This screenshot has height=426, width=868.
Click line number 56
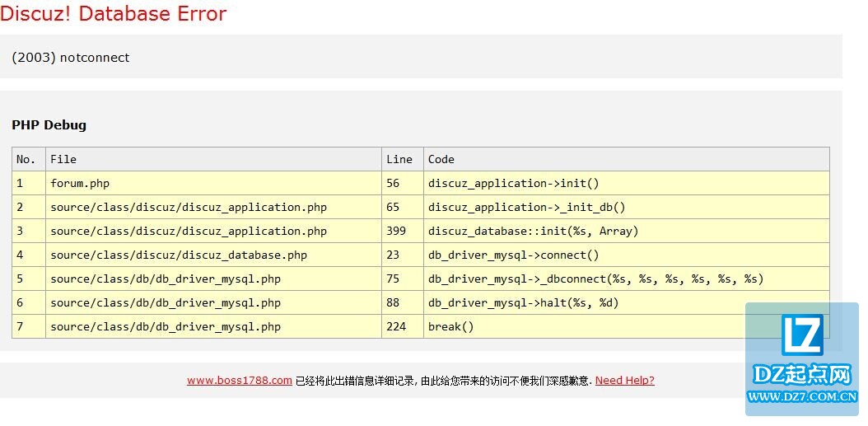point(403,184)
